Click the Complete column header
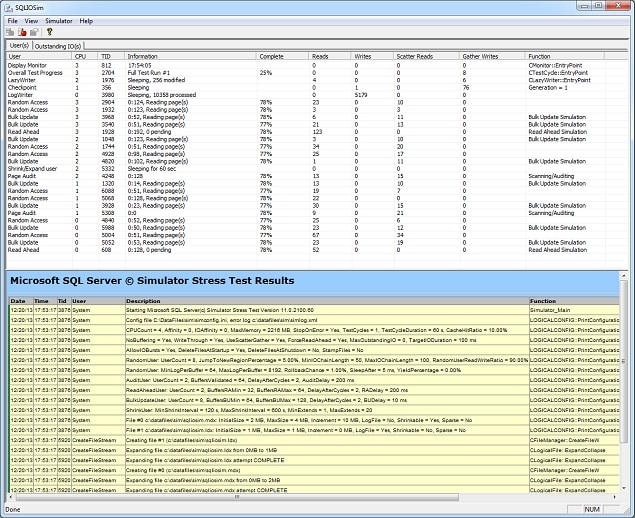Screen dimensions: 635x518 [283, 56]
